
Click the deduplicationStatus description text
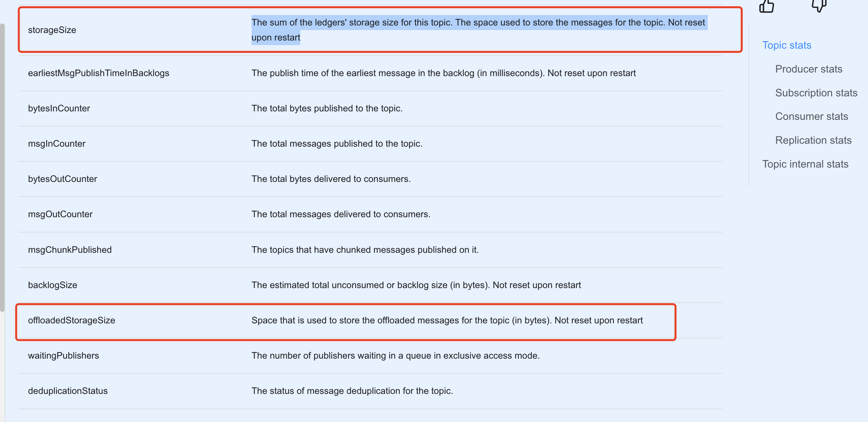[x=352, y=391]
